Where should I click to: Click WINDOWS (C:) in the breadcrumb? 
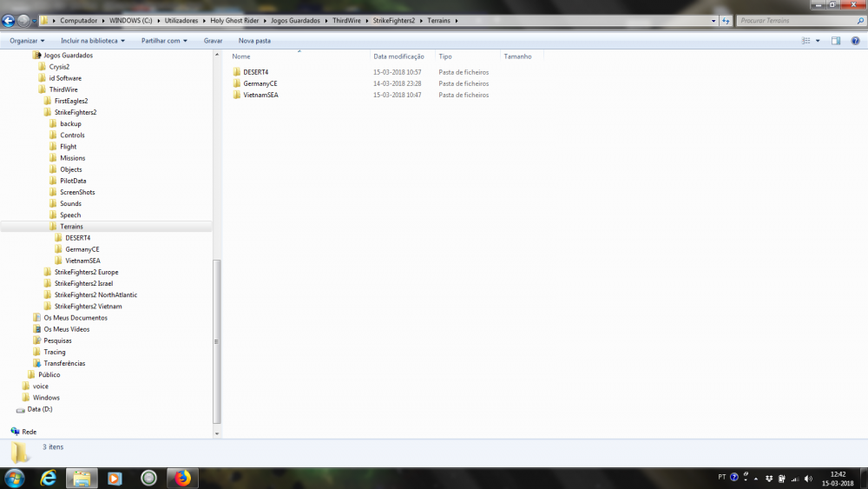[131, 21]
